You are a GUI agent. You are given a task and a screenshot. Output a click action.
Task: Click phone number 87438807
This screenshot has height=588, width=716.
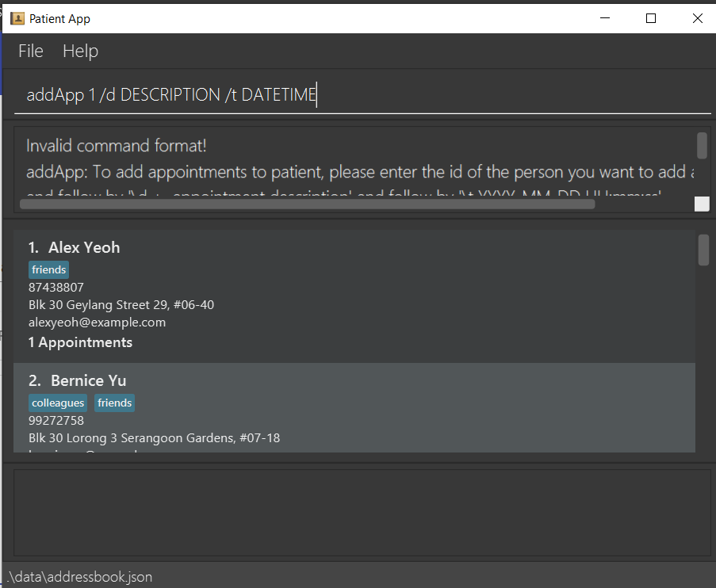tap(56, 287)
